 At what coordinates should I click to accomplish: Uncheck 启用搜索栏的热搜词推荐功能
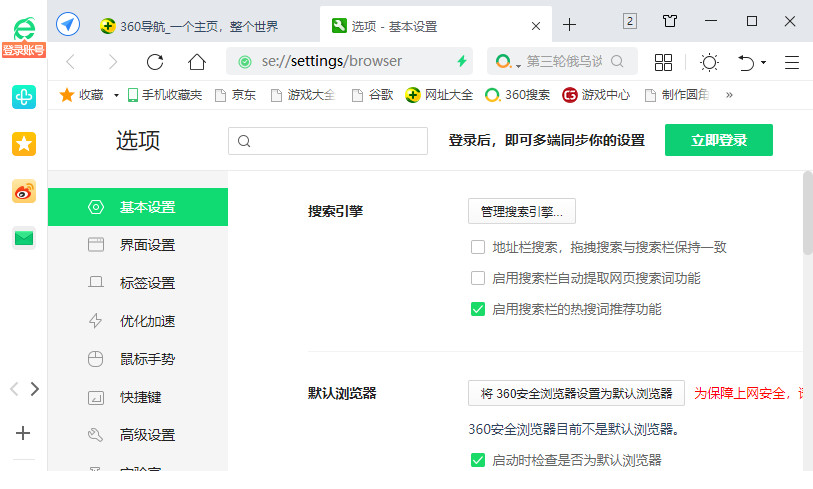pos(478,309)
